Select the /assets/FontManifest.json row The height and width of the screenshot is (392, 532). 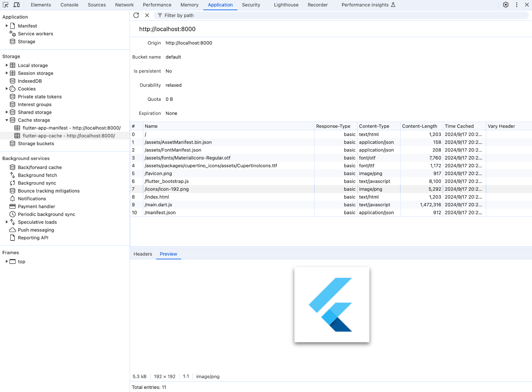point(331,150)
